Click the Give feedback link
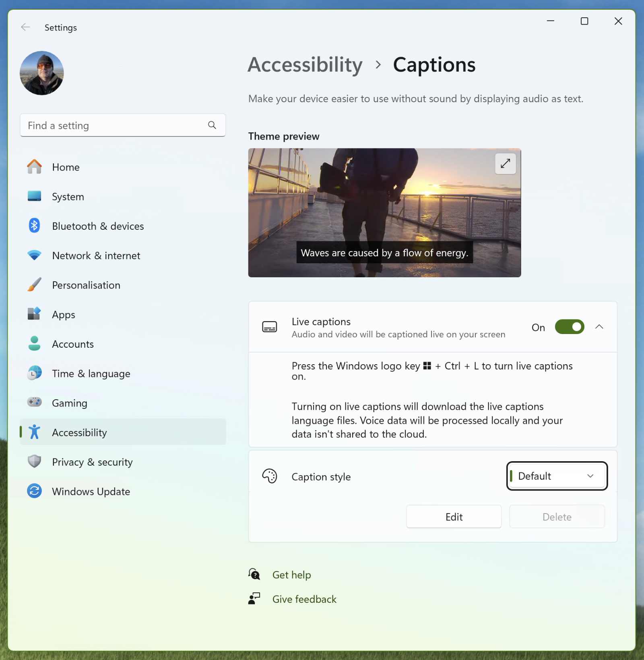This screenshot has height=660, width=644. (304, 599)
